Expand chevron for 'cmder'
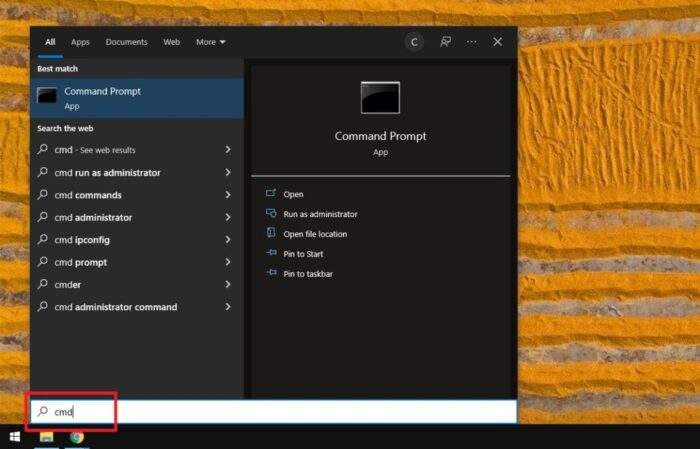700x449 pixels. [228, 284]
